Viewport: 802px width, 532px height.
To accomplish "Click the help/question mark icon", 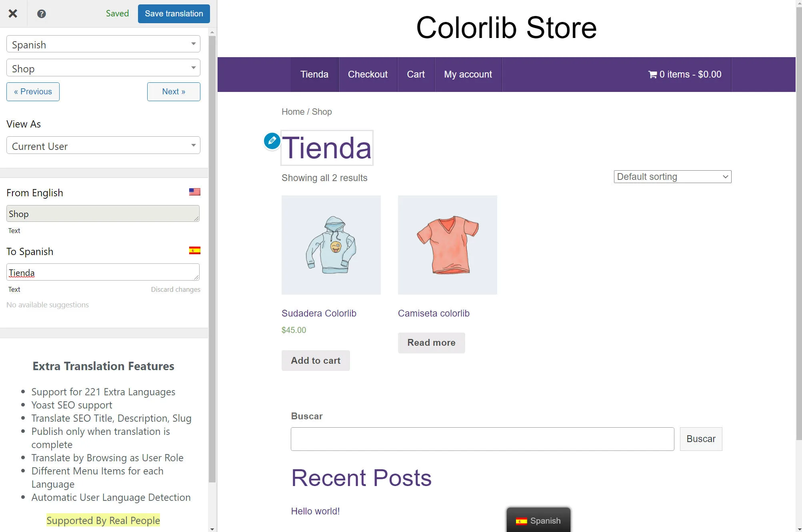I will coord(41,13).
